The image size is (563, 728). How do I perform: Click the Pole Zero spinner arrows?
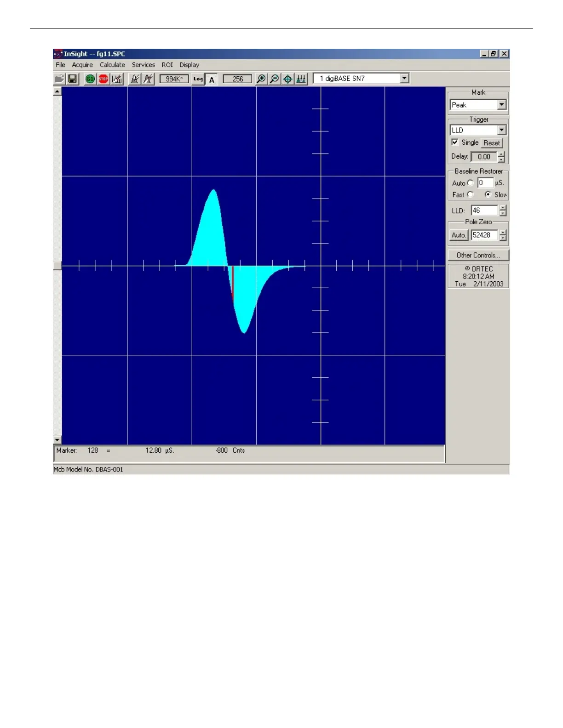[x=503, y=235]
